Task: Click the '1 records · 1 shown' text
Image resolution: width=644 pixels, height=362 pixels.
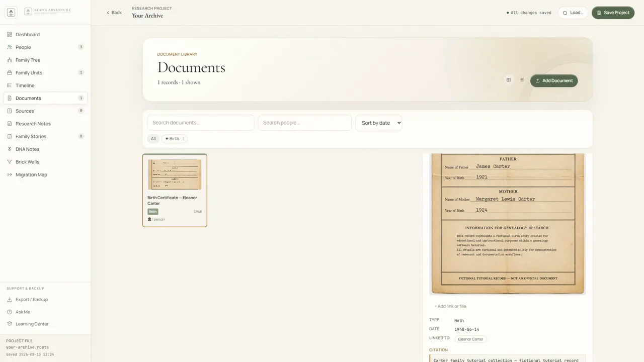Action: (179, 82)
